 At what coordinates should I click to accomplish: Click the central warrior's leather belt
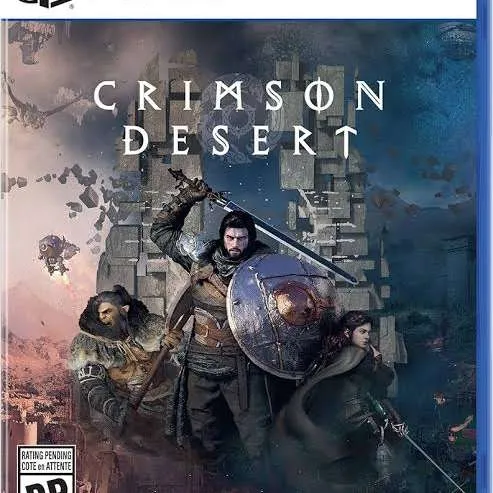(213, 330)
